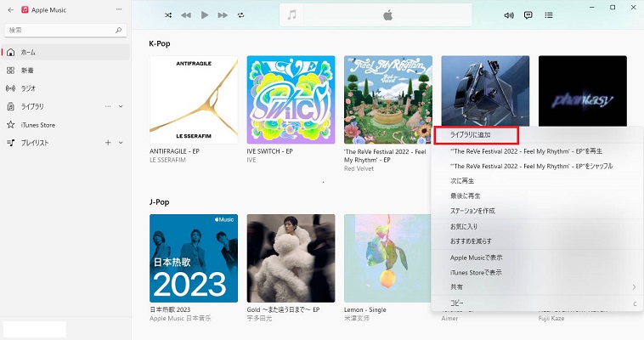The width and height of the screenshot is (644, 340).
Task: Click the Apple Music 日本音乐 curator link
Action: pos(180,318)
